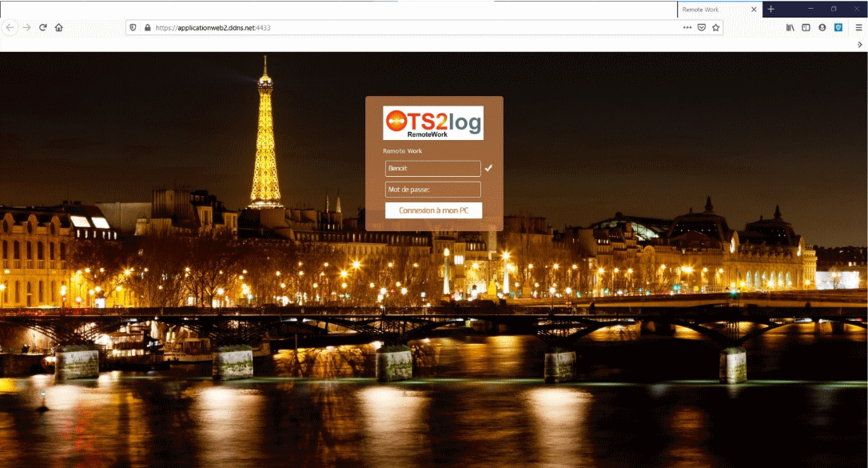Save page to Pocket icon
The width and height of the screenshot is (868, 468).
702,27
